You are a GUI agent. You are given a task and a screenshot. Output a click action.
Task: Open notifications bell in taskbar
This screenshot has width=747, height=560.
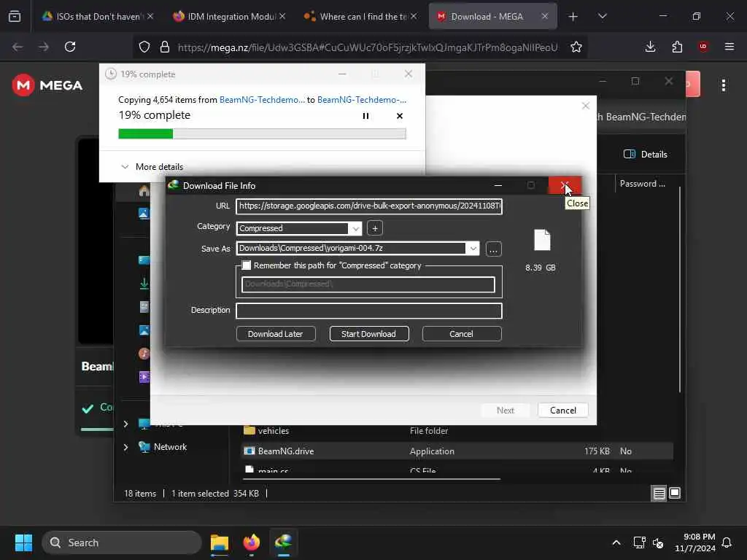(x=727, y=542)
